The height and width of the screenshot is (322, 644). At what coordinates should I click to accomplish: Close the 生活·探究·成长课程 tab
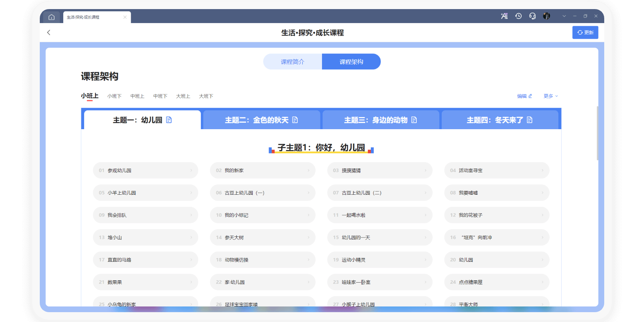pyautogui.click(x=125, y=17)
